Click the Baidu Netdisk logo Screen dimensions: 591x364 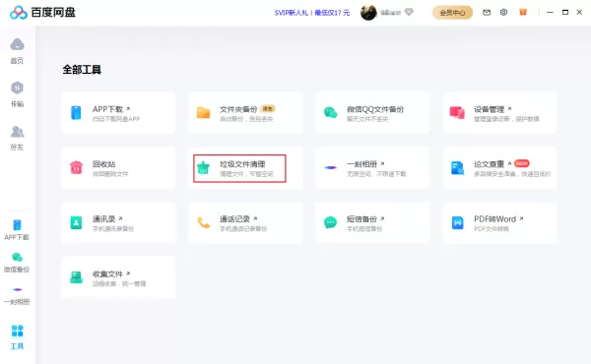(42, 13)
